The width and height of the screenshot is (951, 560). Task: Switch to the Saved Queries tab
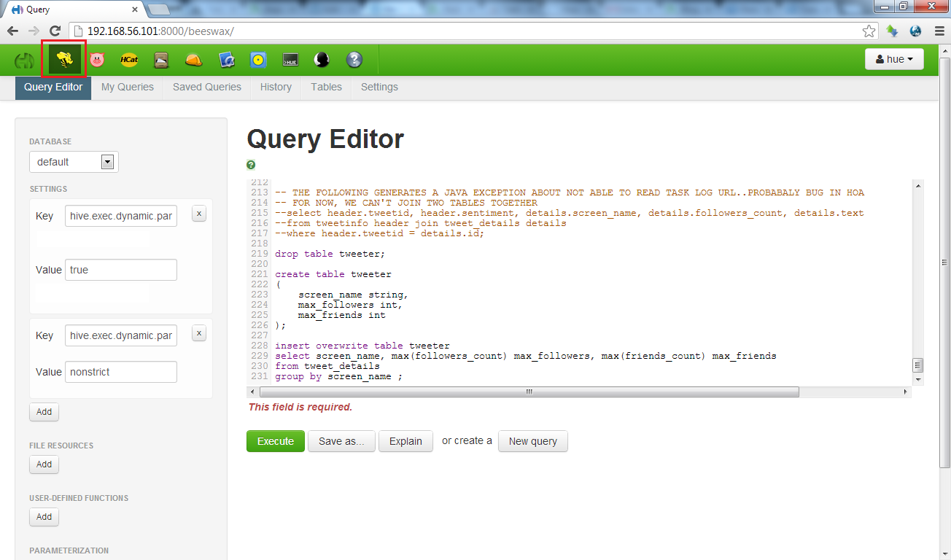(207, 87)
